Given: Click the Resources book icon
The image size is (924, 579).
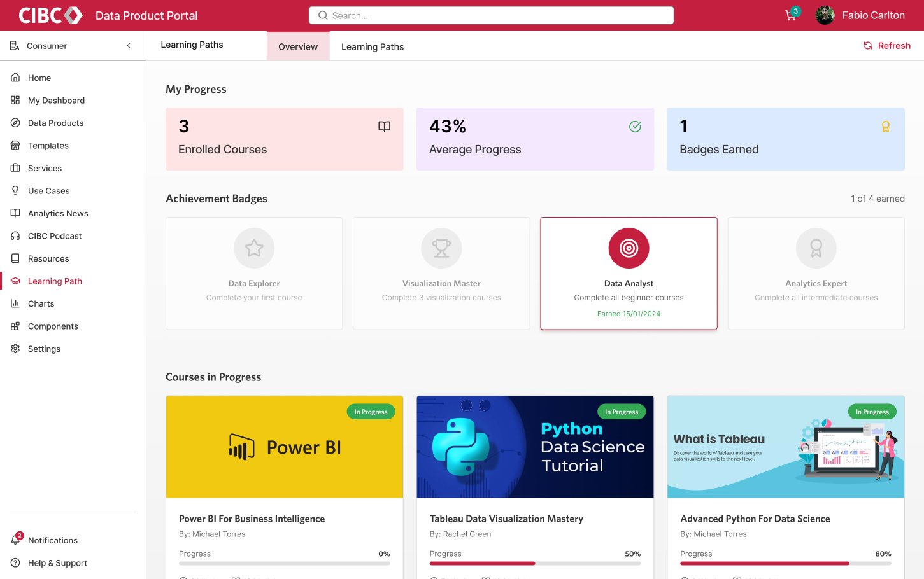Looking at the screenshot, I should click(15, 258).
